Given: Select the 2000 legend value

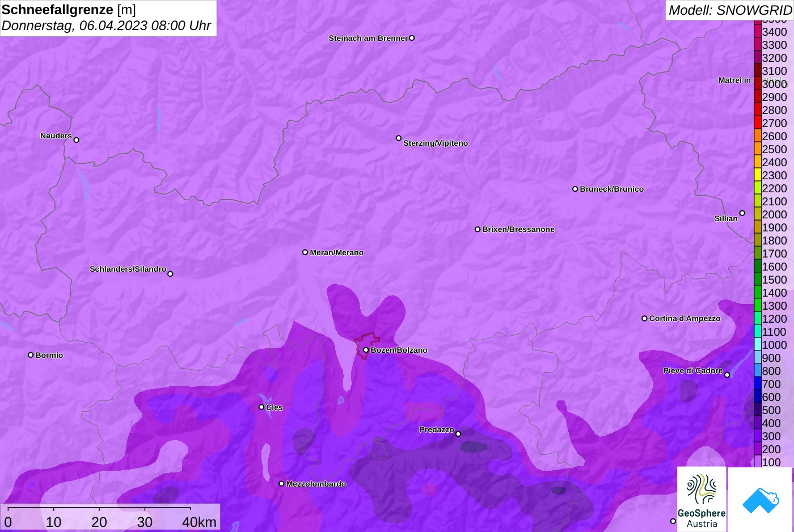Looking at the screenshot, I should tap(775, 214).
